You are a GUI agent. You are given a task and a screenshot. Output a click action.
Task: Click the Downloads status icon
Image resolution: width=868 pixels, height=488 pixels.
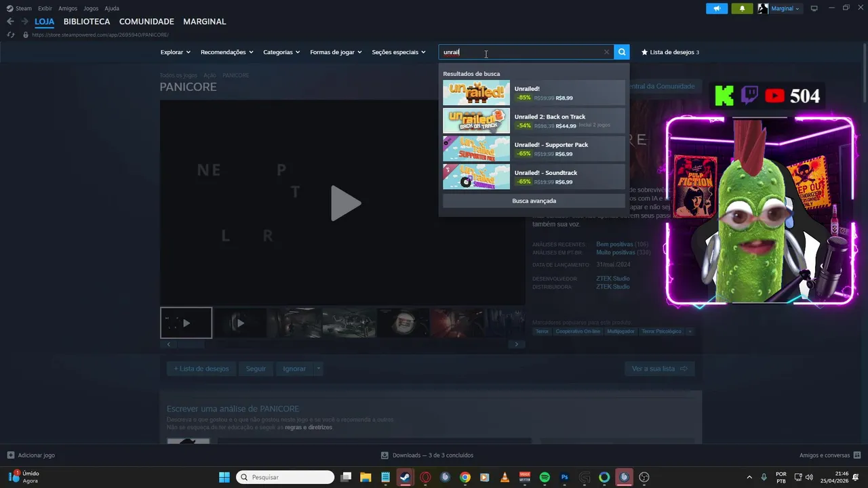click(384, 455)
